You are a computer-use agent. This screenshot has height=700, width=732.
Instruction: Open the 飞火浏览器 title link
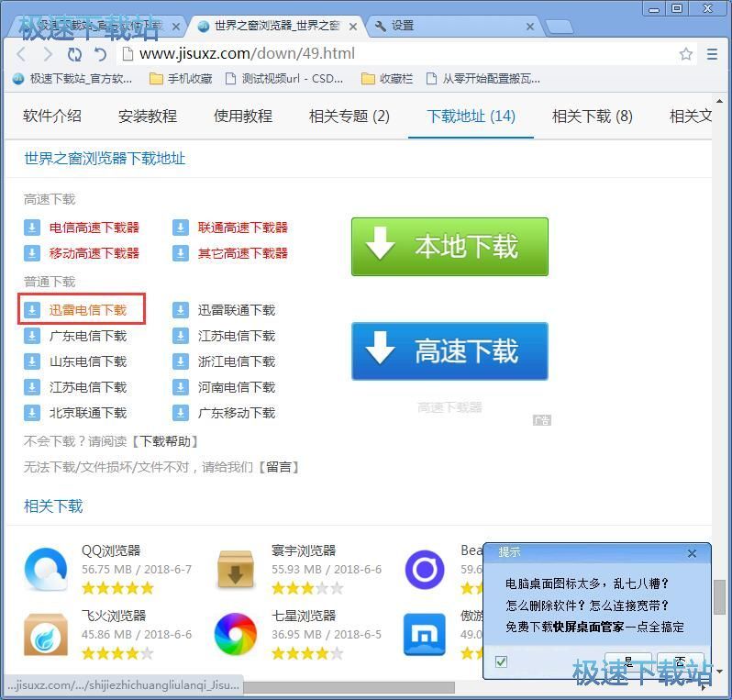[x=114, y=616]
